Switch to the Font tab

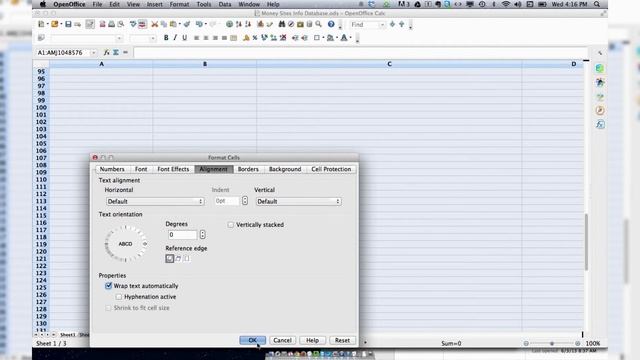141,169
